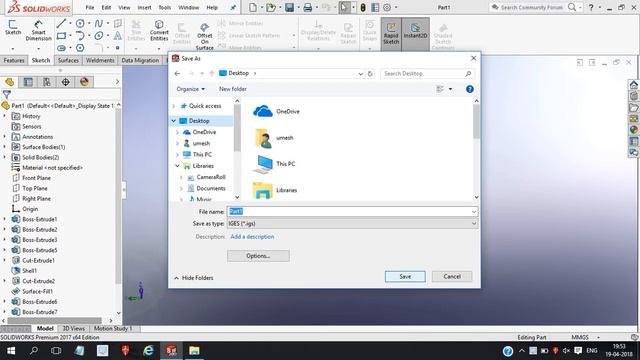
Task: Refresh the Desktop folder listing
Action: [x=370, y=73]
